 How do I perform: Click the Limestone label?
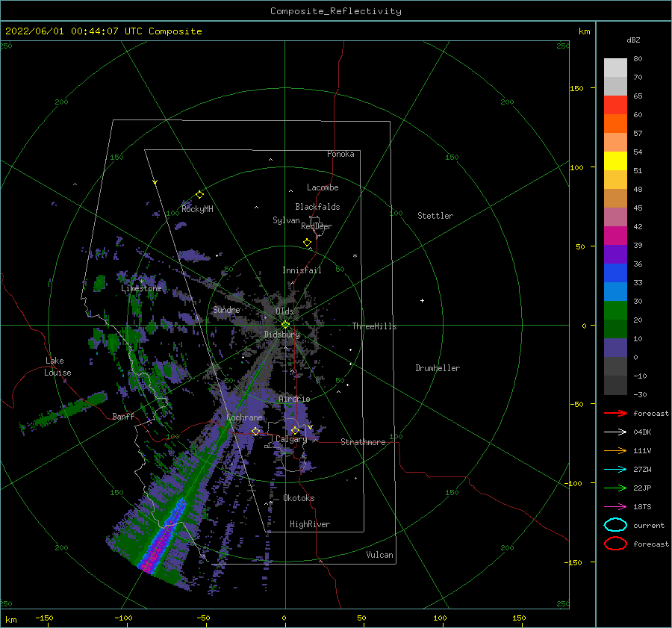[141, 288]
